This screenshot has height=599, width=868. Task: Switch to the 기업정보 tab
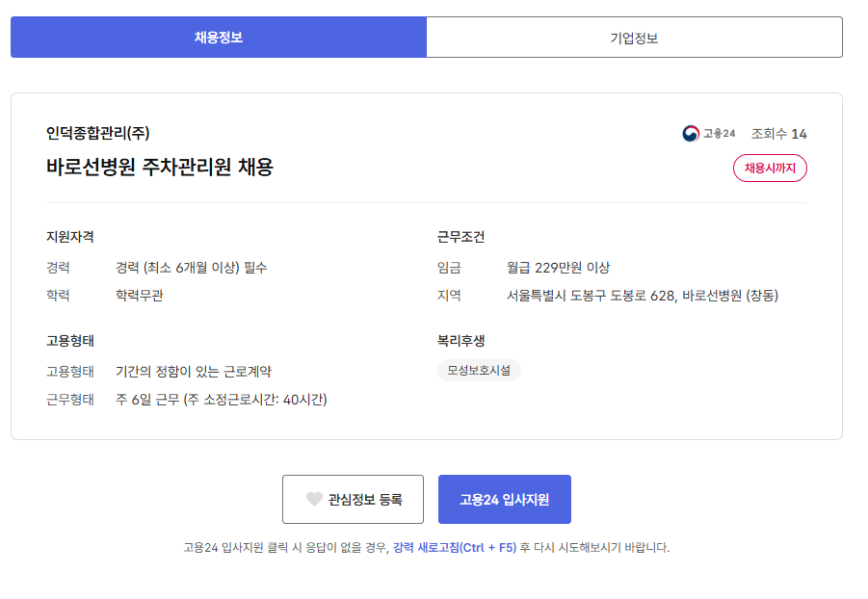(634, 38)
